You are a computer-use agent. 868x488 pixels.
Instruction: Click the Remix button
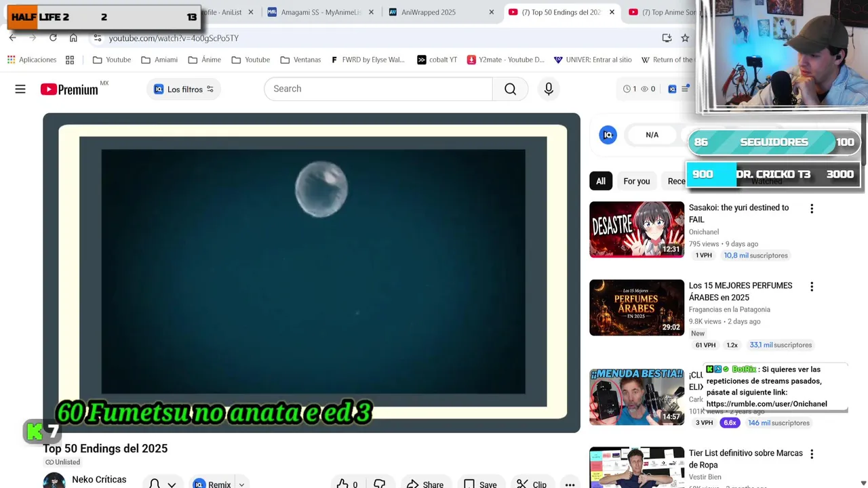(x=212, y=484)
